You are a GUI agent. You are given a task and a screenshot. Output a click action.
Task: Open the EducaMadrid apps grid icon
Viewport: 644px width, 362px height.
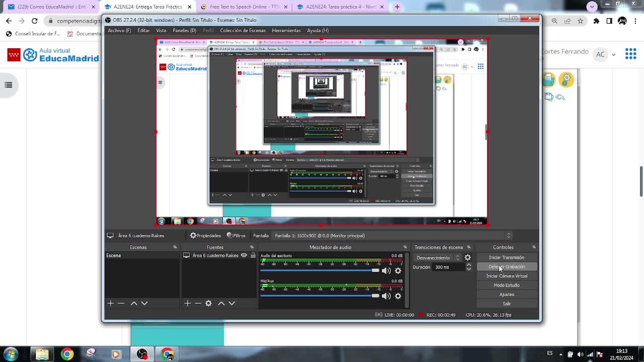pos(630,54)
